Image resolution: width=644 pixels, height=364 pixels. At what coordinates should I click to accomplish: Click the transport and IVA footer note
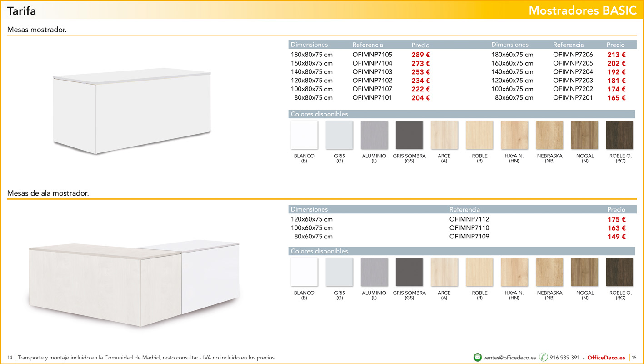tap(147, 358)
